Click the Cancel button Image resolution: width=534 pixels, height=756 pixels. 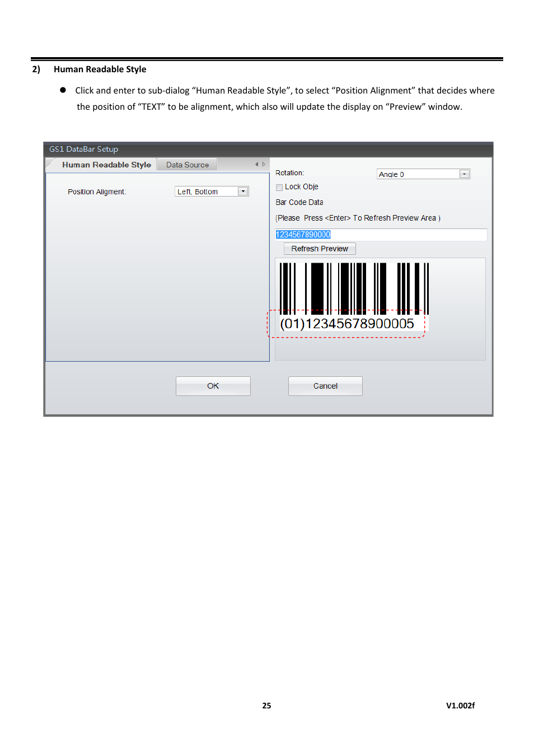click(325, 386)
